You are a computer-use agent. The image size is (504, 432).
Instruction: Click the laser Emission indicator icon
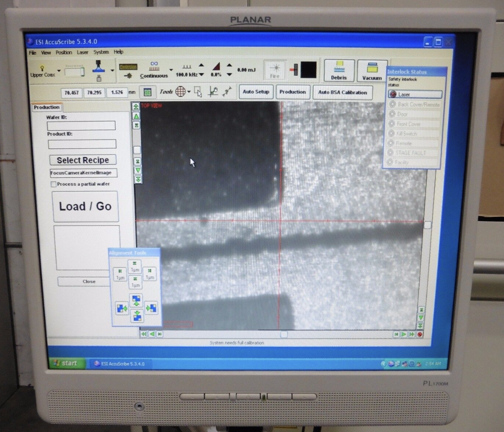(x=129, y=67)
